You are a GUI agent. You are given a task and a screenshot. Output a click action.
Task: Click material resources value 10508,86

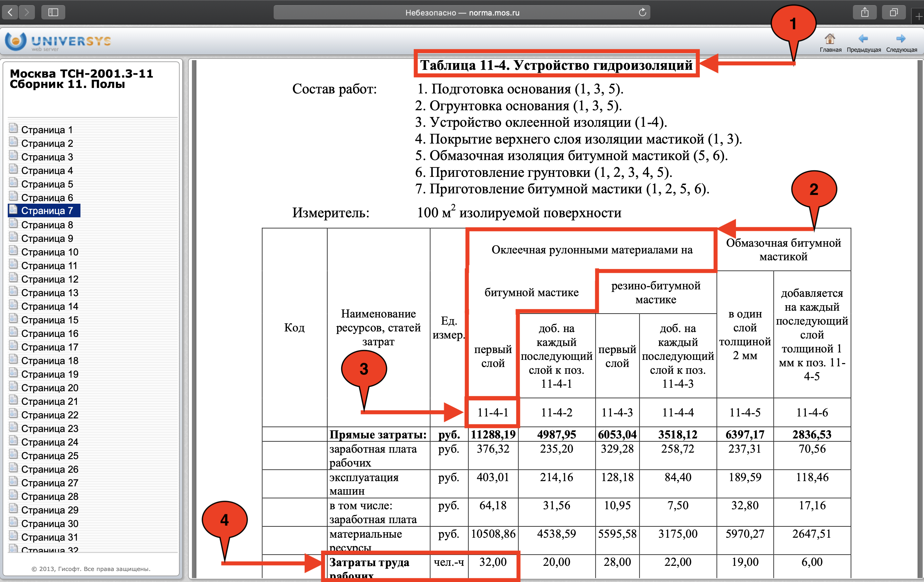pyautogui.click(x=493, y=533)
